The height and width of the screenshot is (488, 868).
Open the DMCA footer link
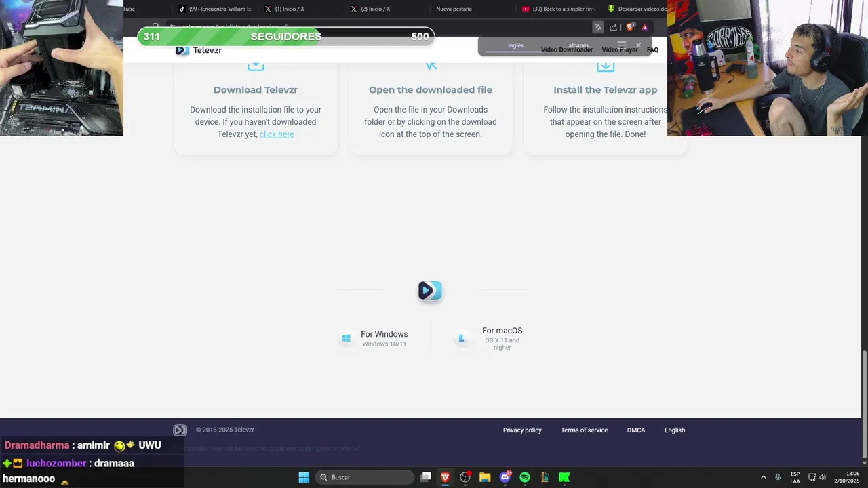(636, 430)
